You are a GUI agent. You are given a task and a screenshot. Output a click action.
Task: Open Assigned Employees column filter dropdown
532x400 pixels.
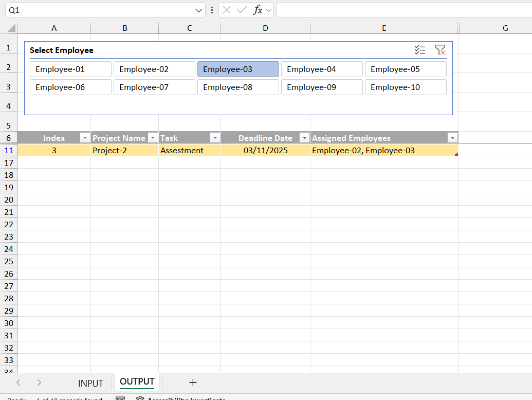point(452,138)
